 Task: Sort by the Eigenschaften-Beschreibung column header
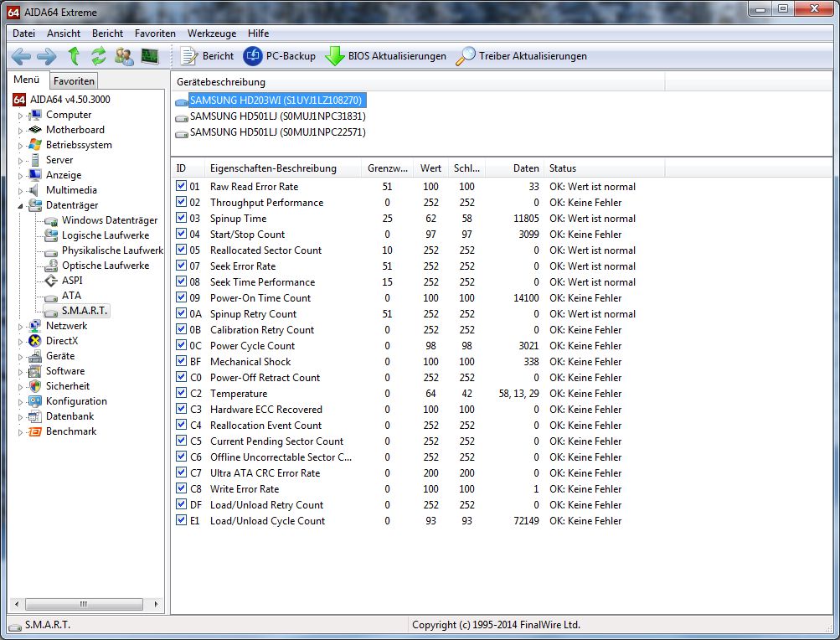[x=283, y=168]
